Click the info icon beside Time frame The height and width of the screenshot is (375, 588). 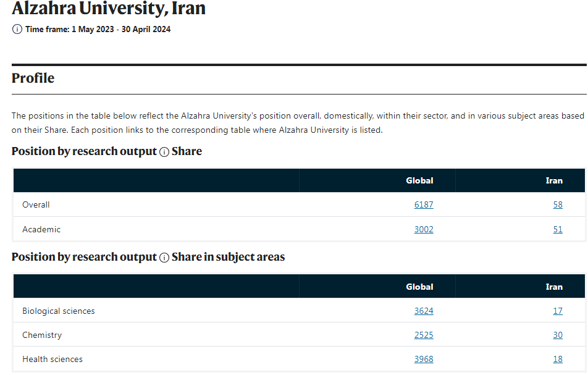[x=17, y=29]
